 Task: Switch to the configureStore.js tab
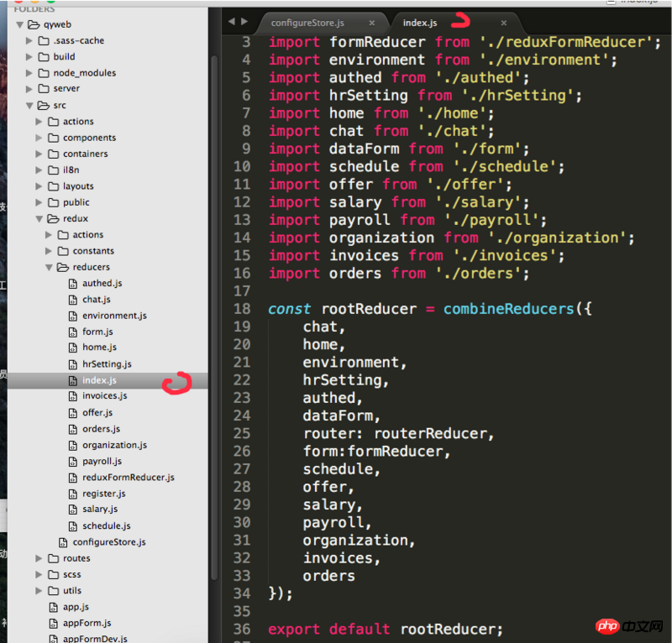coord(307,23)
